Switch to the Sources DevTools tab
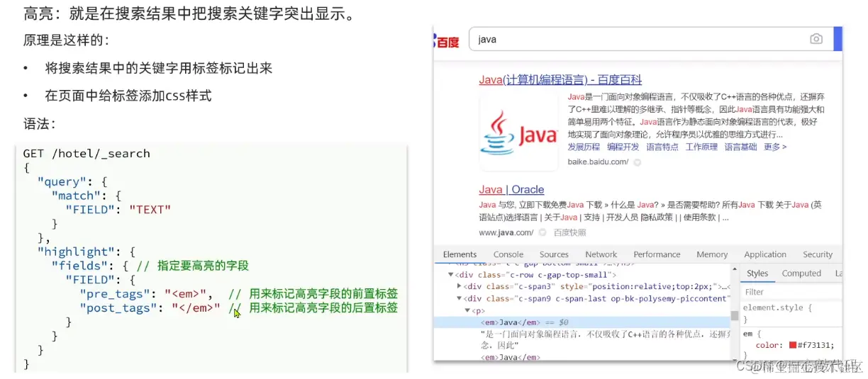 (x=554, y=254)
